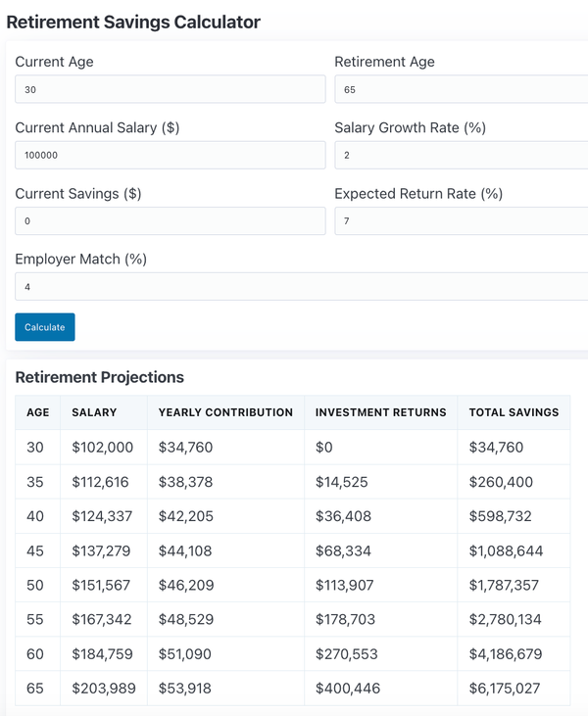Click into Salary Growth Rate field

(x=462, y=155)
